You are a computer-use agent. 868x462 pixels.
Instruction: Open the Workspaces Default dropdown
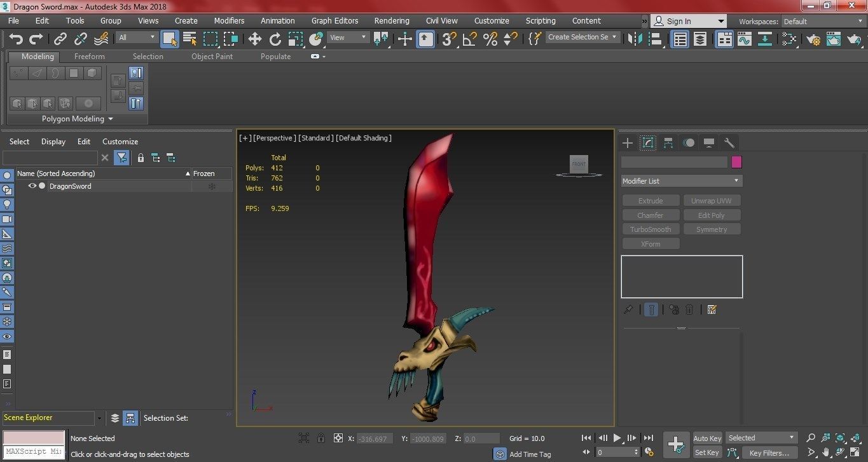[823, 22]
